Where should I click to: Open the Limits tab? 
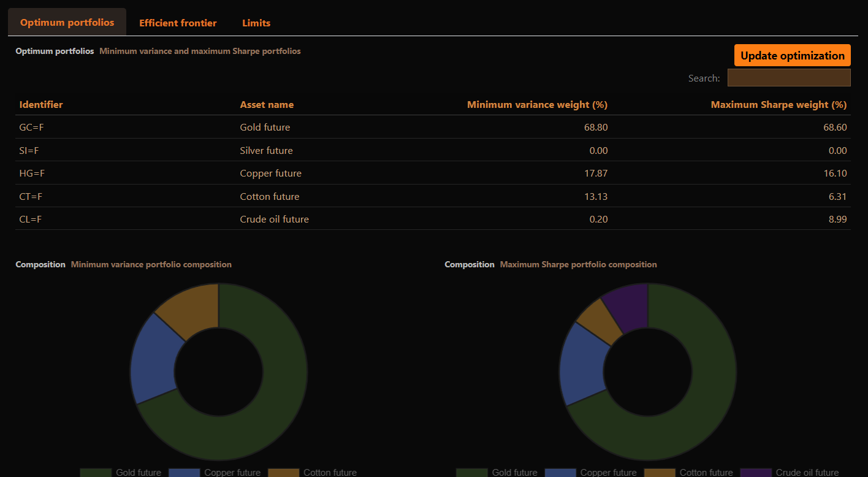(x=256, y=23)
